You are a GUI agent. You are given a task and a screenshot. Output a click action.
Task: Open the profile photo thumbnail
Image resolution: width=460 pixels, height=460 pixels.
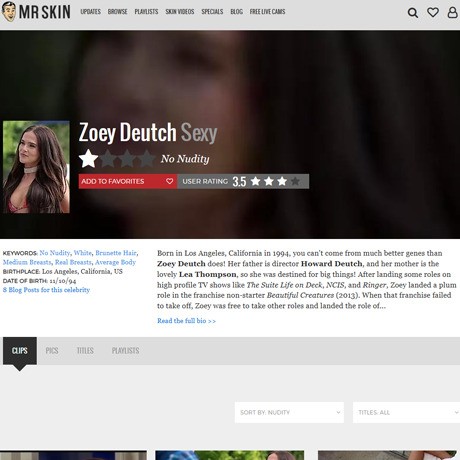(x=36, y=167)
